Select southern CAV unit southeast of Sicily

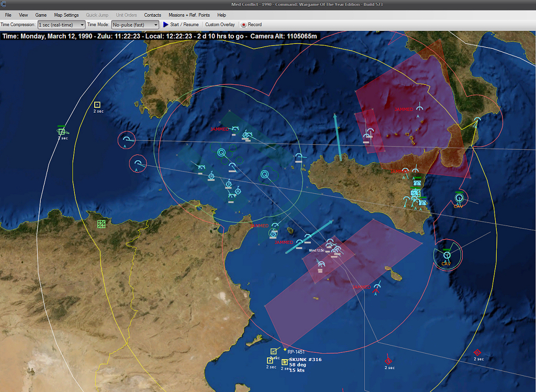446,255
